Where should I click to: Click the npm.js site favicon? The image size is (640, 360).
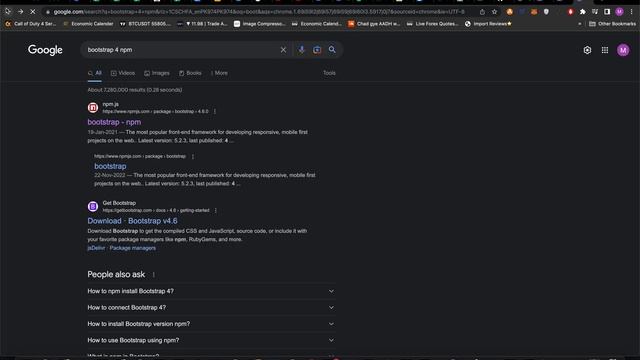click(x=93, y=108)
